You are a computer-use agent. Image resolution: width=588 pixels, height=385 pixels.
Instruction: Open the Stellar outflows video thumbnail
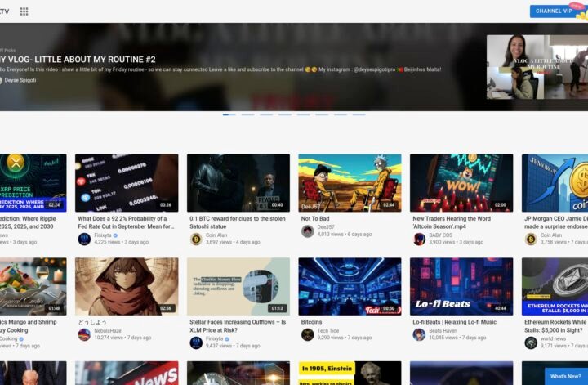click(238, 286)
